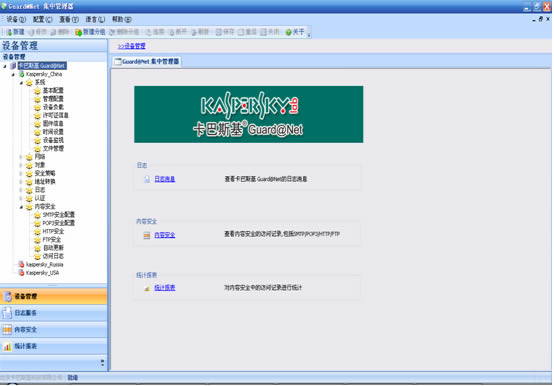Select Kaspersky_USA in the tree
This screenshot has height=386, width=554.
[x=42, y=273]
